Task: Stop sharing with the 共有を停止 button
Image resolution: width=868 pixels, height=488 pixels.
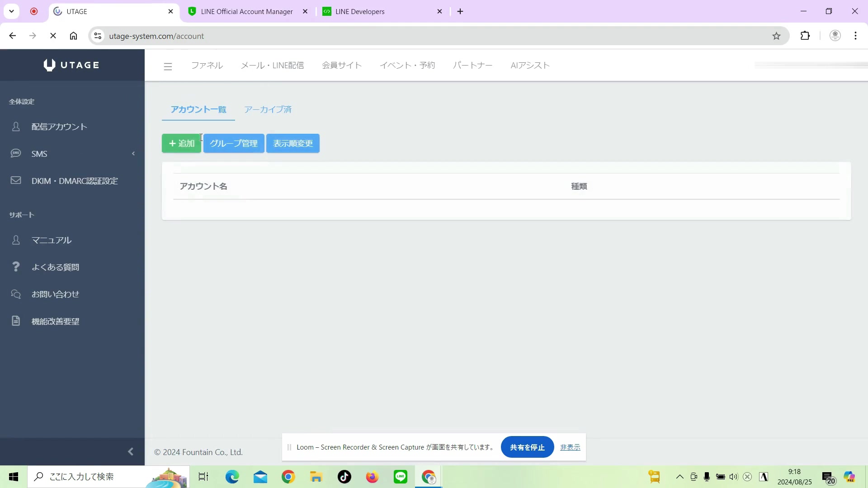Action: tap(527, 447)
